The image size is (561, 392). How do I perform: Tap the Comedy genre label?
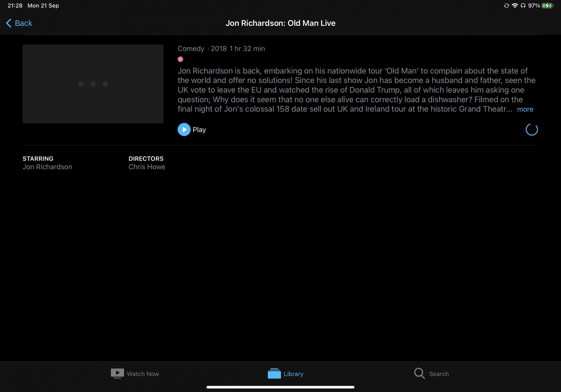191,49
